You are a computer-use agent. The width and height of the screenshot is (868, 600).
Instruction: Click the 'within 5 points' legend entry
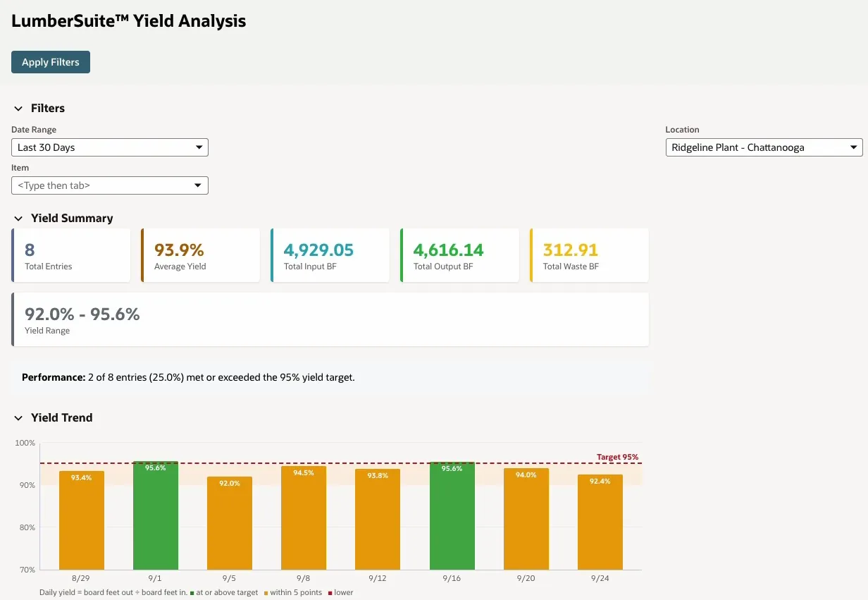point(293,592)
